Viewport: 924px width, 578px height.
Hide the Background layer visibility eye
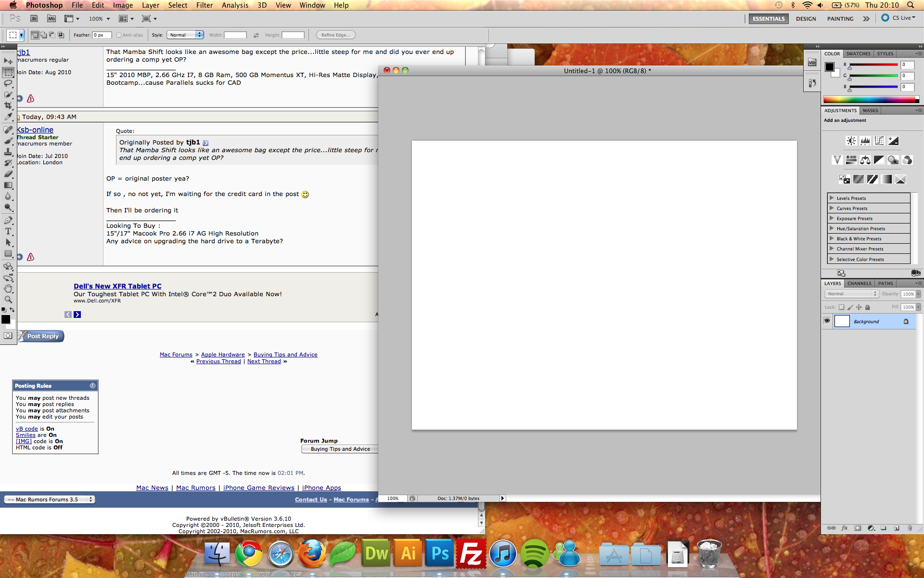pyautogui.click(x=827, y=321)
